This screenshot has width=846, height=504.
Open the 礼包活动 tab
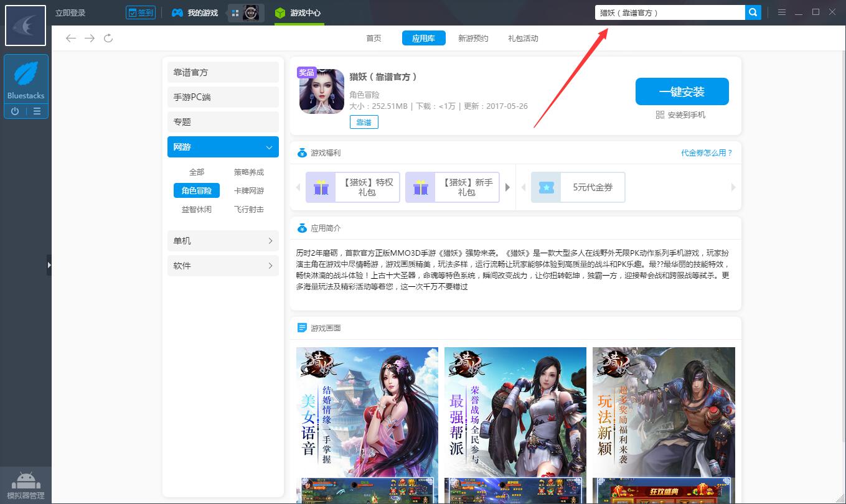coord(523,39)
